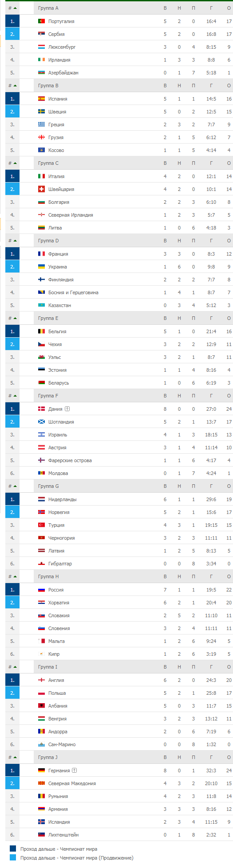This screenshot has height=868, width=233.
Task: Click the Группа I header
Action: click(x=47, y=667)
